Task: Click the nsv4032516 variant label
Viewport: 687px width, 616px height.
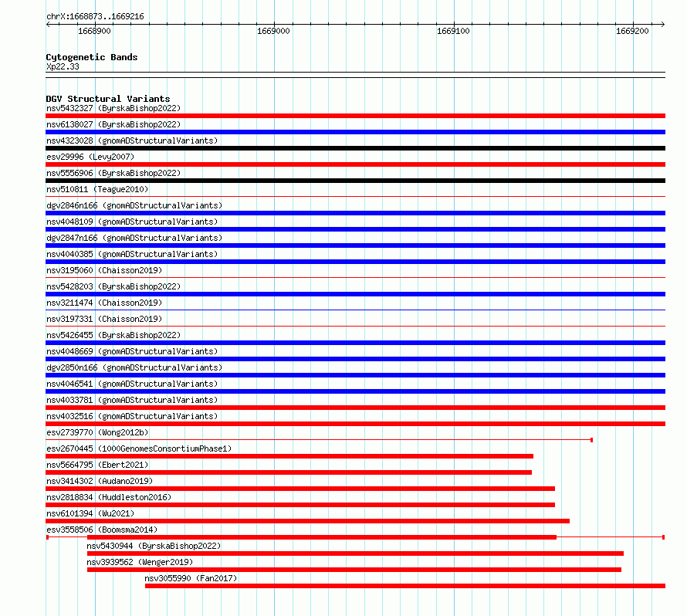Action: point(132,416)
